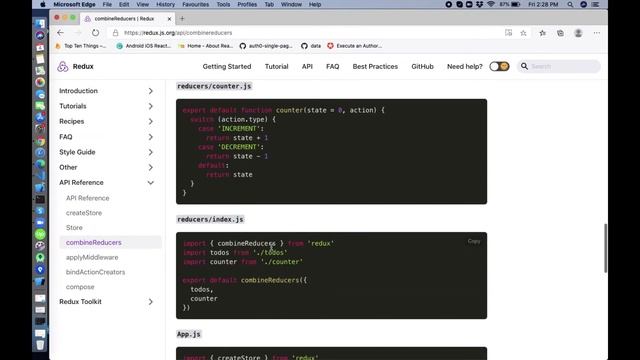
Task: Open the File menu
Action: [107, 4]
